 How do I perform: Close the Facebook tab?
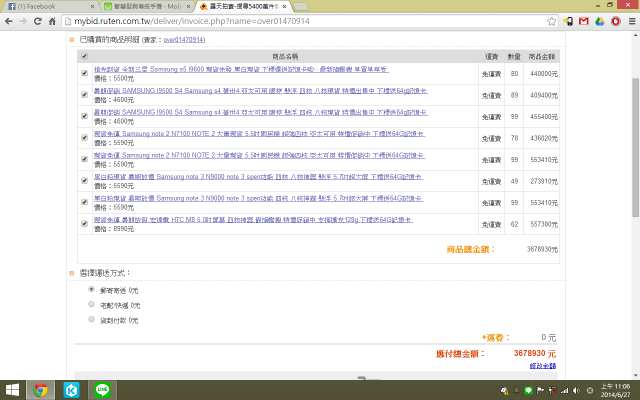[92, 7]
